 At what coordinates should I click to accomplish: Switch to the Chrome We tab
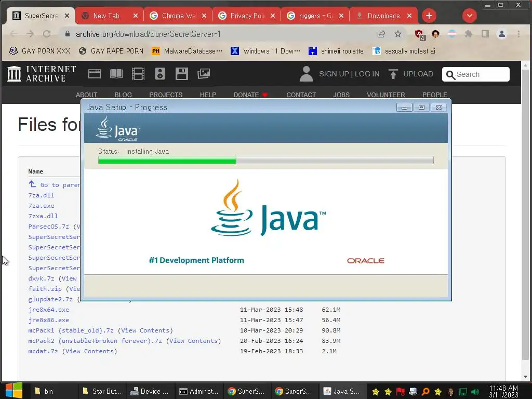coord(178,16)
